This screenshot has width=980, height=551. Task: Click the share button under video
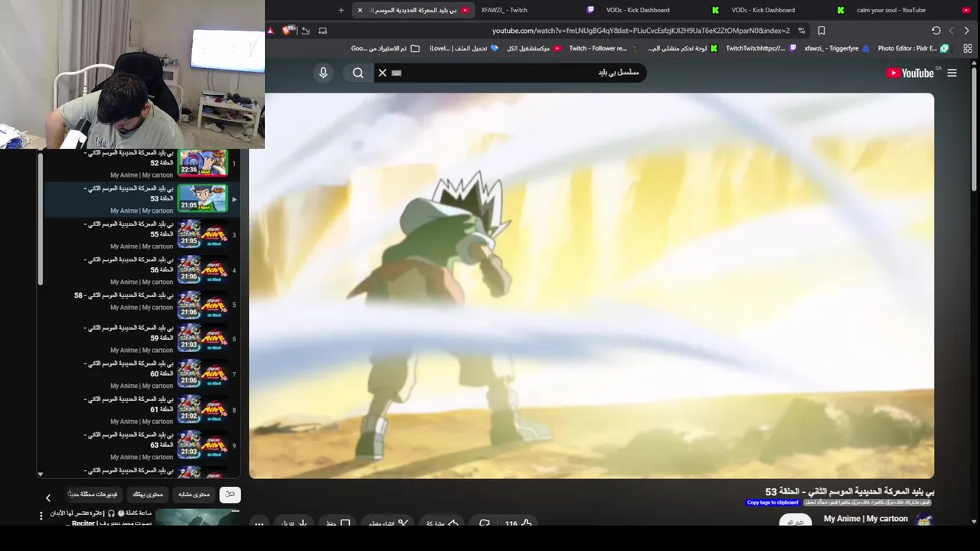pos(443,523)
